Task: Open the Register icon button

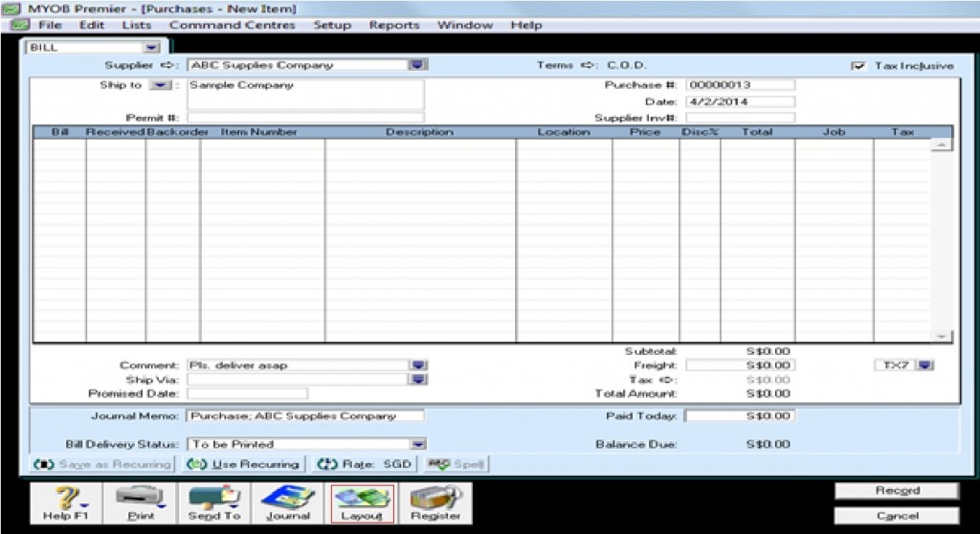Action: click(435, 502)
